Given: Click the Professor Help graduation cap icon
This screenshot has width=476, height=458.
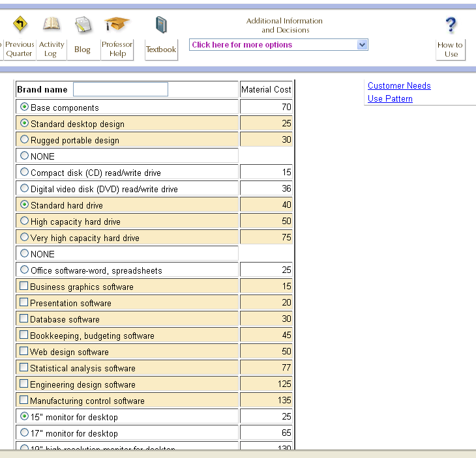Looking at the screenshot, I should 117,24.
